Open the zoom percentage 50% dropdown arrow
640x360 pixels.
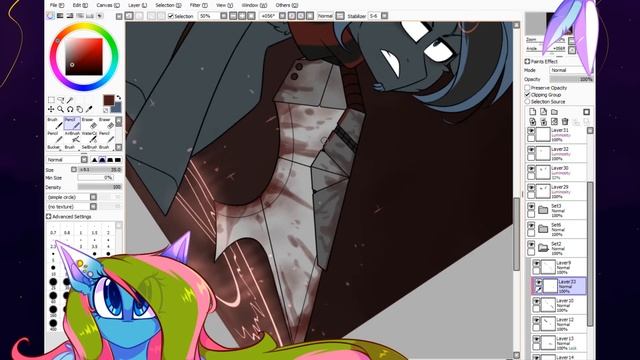tap(224, 16)
